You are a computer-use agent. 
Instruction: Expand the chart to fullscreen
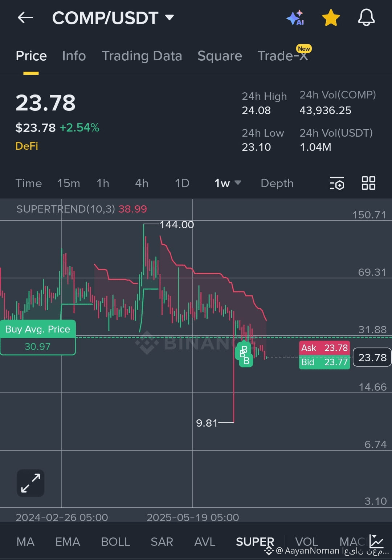[x=30, y=483]
